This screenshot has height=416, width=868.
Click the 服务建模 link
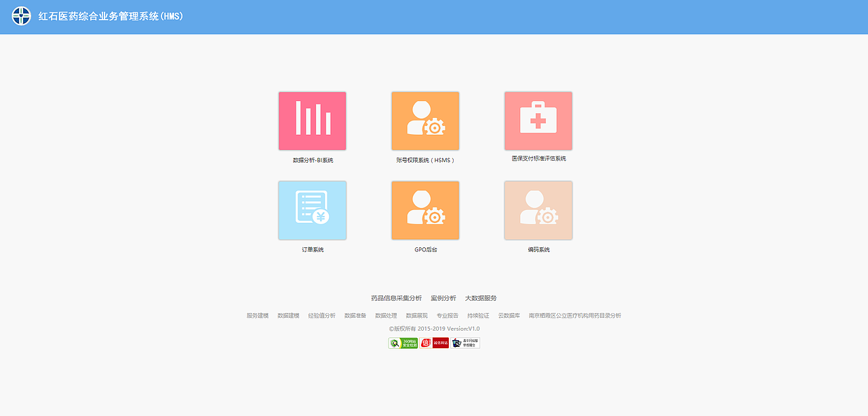(258, 315)
